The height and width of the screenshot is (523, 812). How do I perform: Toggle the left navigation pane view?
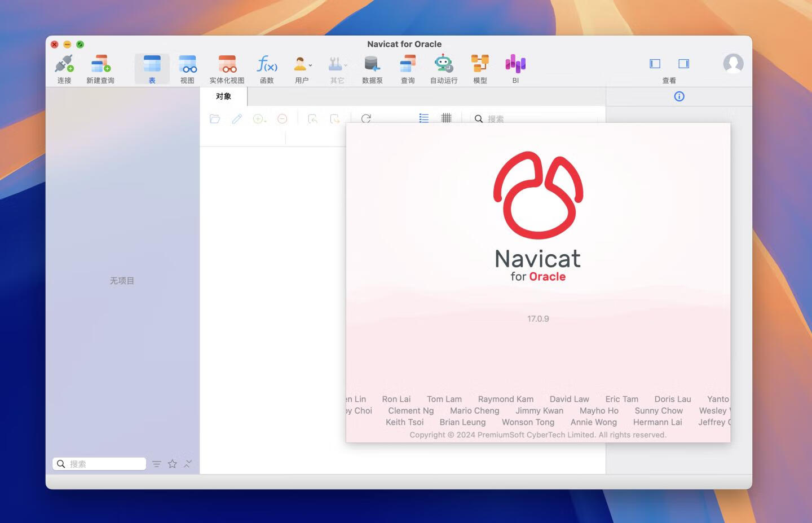click(655, 64)
